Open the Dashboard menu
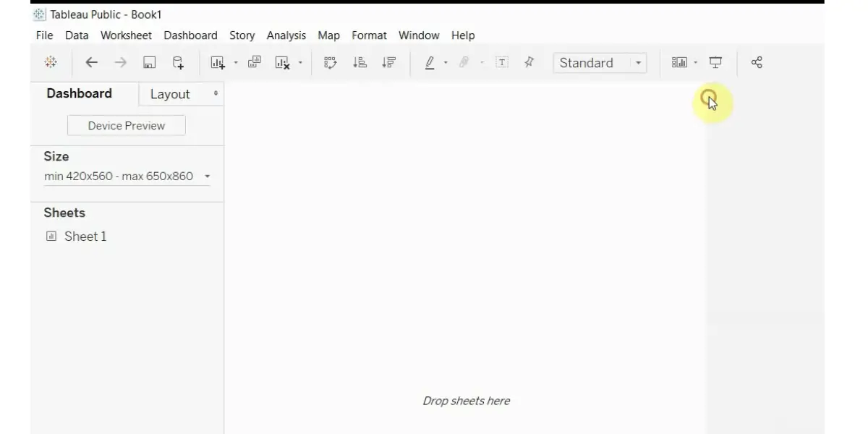Image resolution: width=868 pixels, height=434 pixels. tap(190, 35)
